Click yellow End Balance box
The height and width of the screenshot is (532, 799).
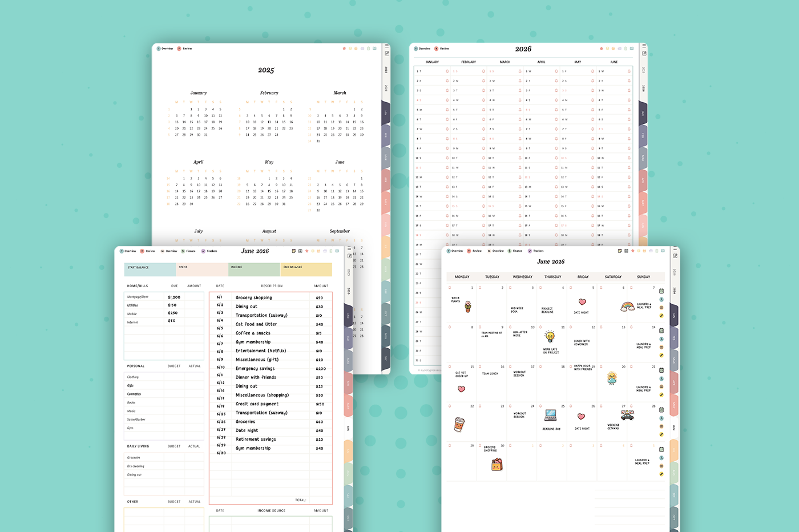(x=306, y=269)
